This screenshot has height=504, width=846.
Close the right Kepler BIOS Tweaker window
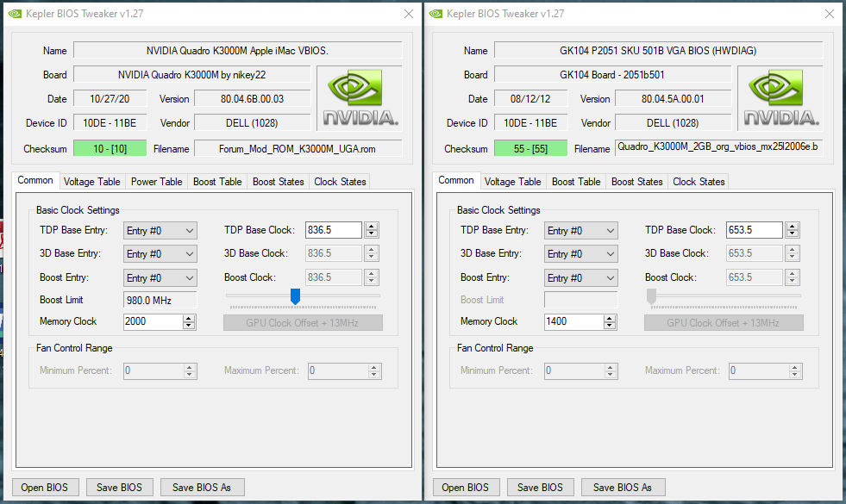point(830,14)
